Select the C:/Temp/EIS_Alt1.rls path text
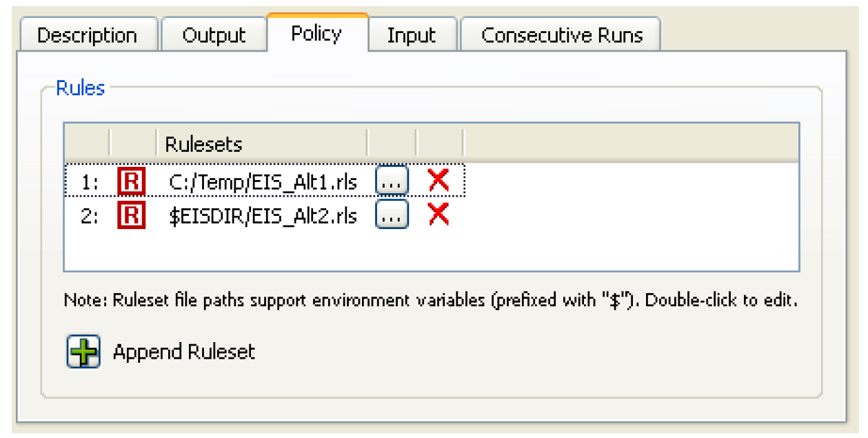 (x=263, y=181)
